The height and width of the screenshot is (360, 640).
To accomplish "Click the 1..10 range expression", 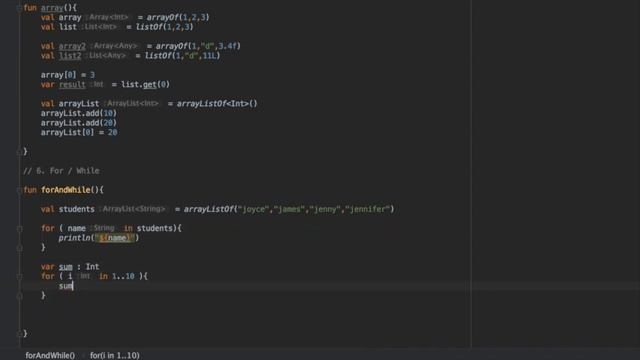I will (x=123, y=277).
